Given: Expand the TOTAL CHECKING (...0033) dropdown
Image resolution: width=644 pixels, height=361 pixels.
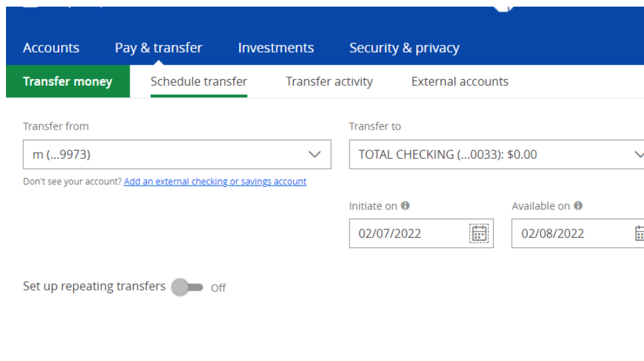Looking at the screenshot, I should 496,155.
